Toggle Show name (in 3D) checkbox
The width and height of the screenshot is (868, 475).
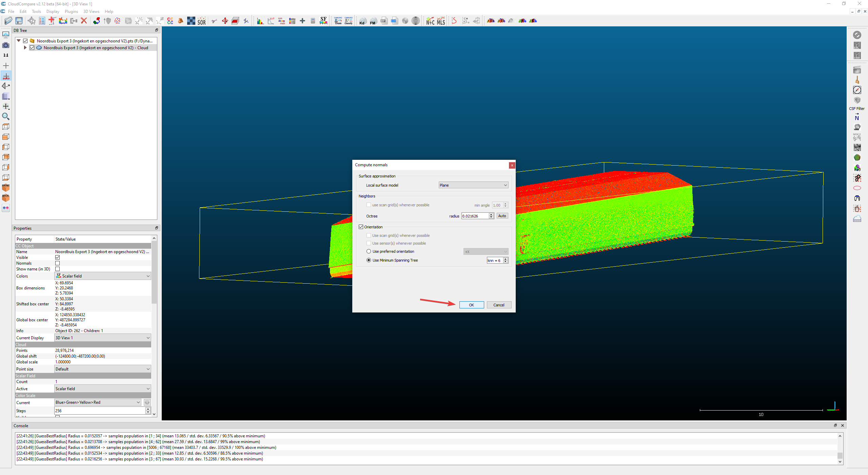58,269
